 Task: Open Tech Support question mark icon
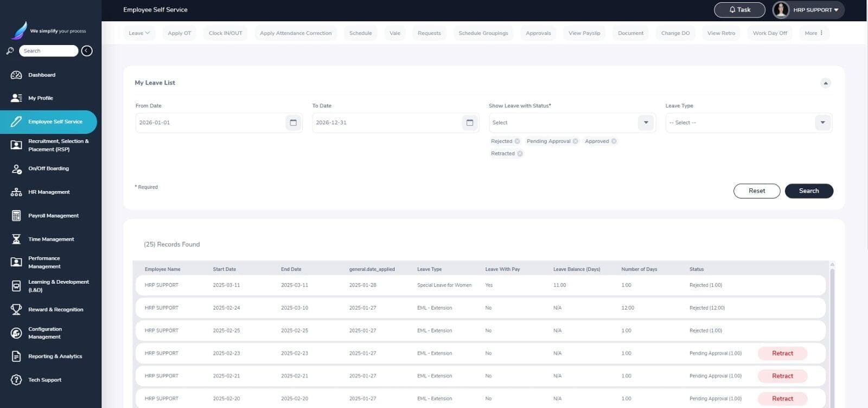click(16, 380)
